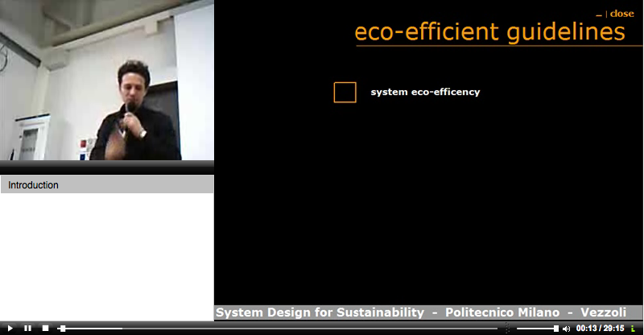Click the orange square beside system eco-efficency
Screen dimensions: 644x335
(345, 92)
